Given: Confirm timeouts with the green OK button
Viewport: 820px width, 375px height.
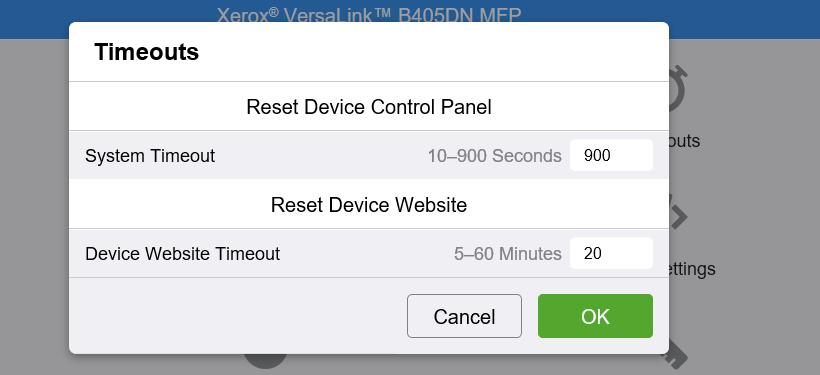Looking at the screenshot, I should [595, 316].
